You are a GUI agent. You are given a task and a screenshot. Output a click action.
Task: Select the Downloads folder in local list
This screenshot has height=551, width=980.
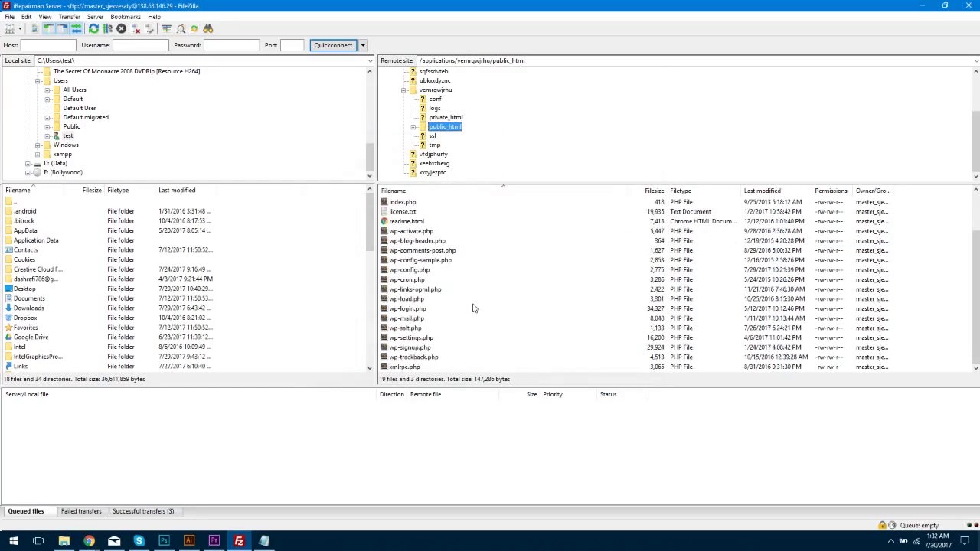tap(28, 308)
